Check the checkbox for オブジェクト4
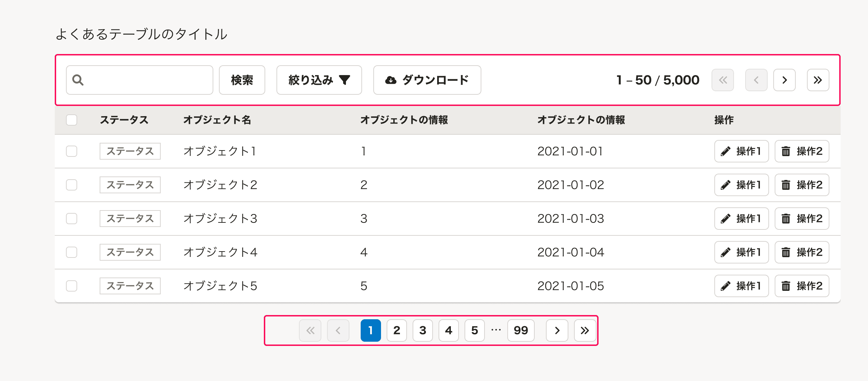 coord(72,252)
